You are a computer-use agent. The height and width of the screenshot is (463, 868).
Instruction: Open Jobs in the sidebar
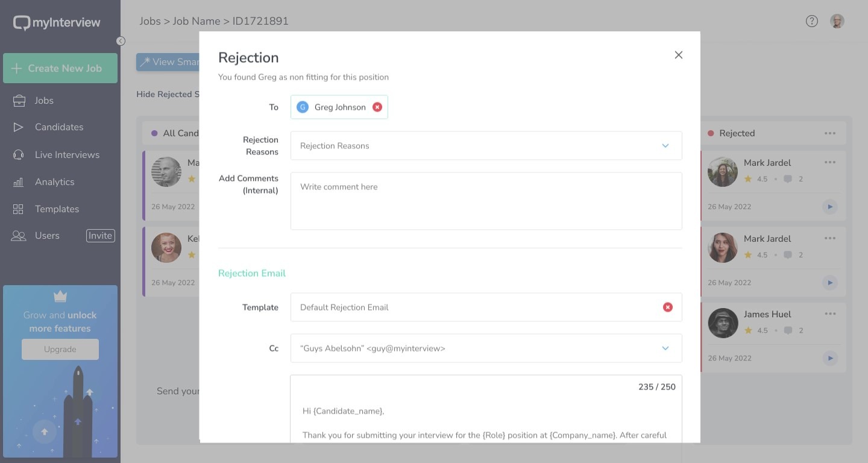(x=44, y=101)
